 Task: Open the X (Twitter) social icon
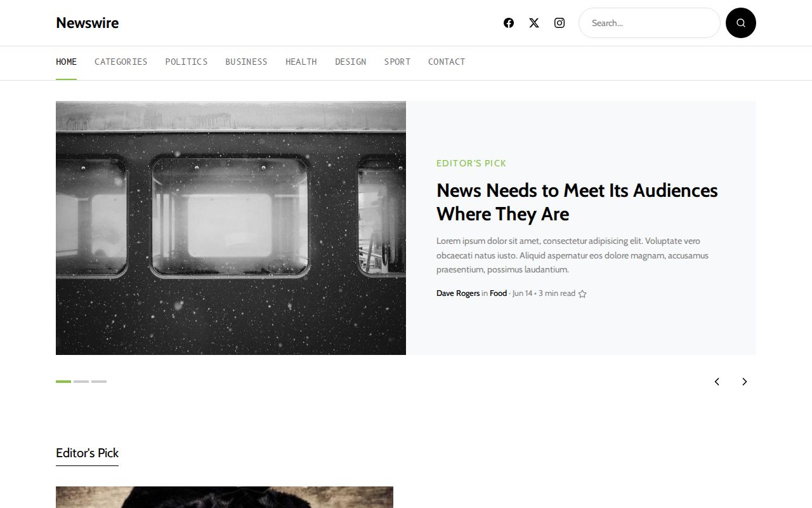point(534,23)
